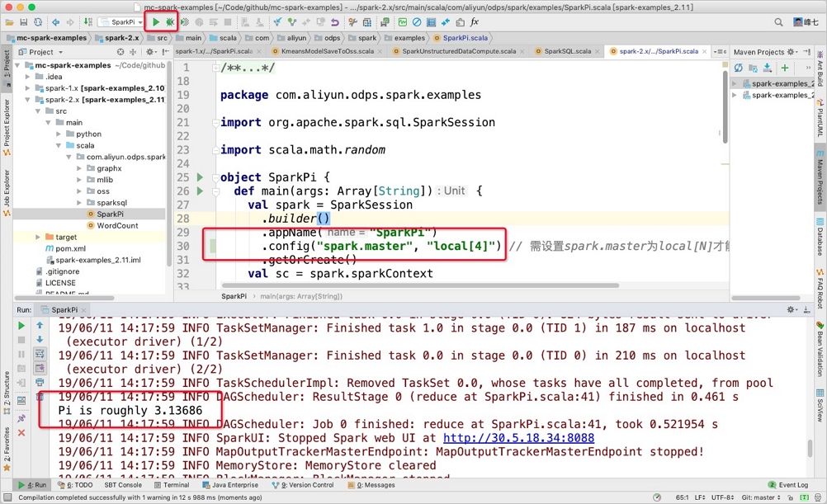This screenshot has width=827, height=504.
Task: Click the Update Project VCS icon in toolbar
Action: [x=276, y=22]
